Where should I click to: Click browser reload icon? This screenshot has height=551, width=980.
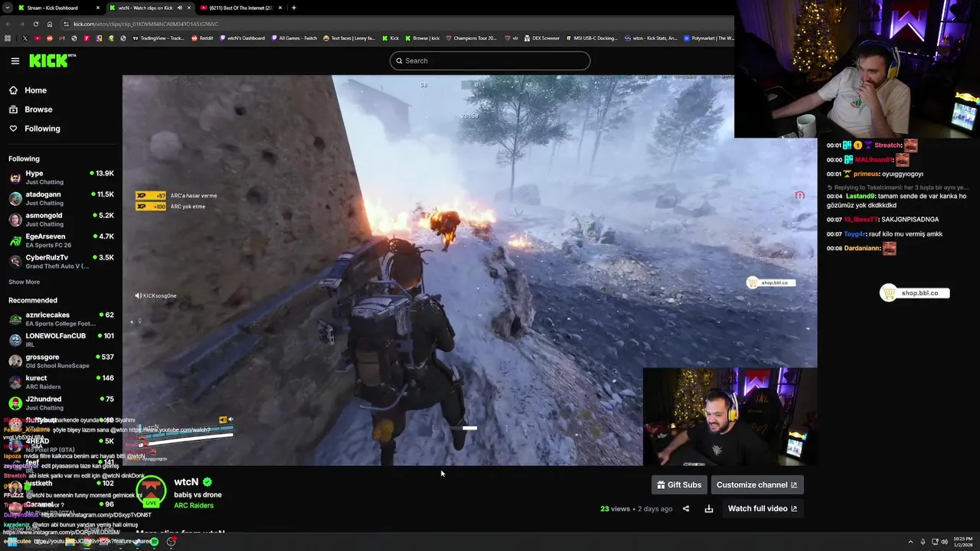tap(35, 24)
